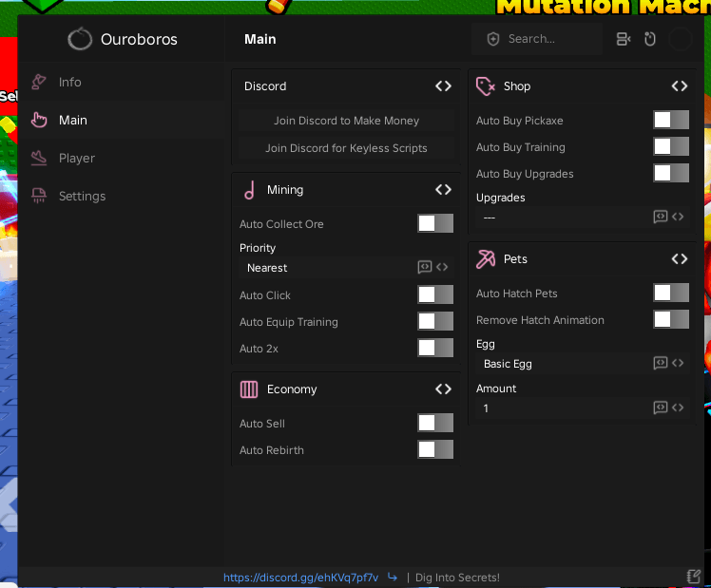The height and width of the screenshot is (588, 711).
Task: Toggle Auto Rebirth
Action: pyautogui.click(x=435, y=449)
